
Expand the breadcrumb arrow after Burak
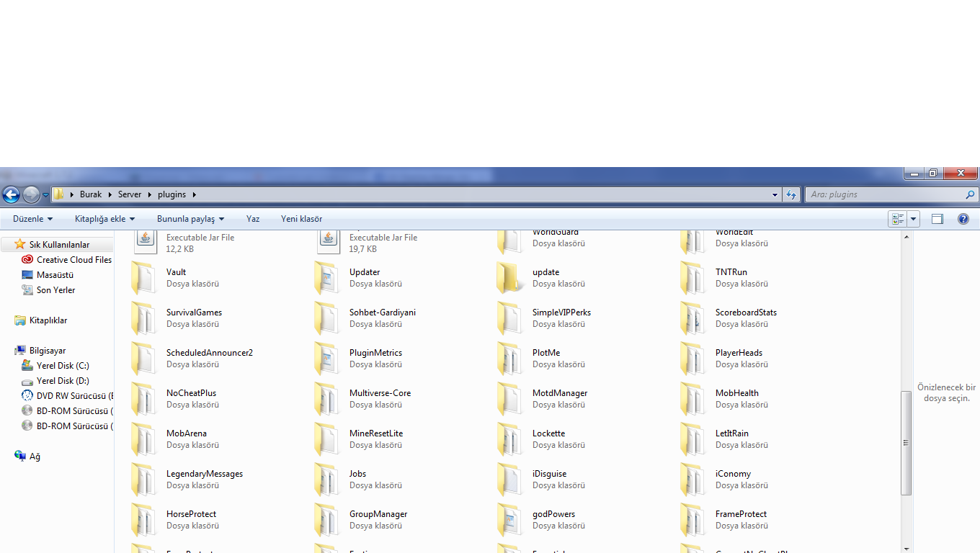point(110,194)
